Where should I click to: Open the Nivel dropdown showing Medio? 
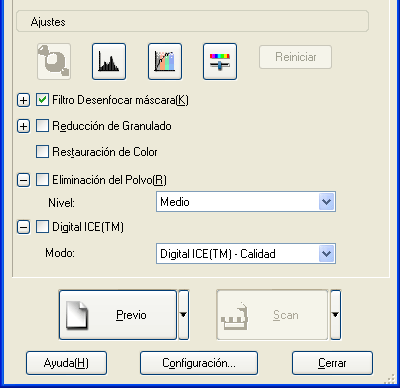pos(246,202)
